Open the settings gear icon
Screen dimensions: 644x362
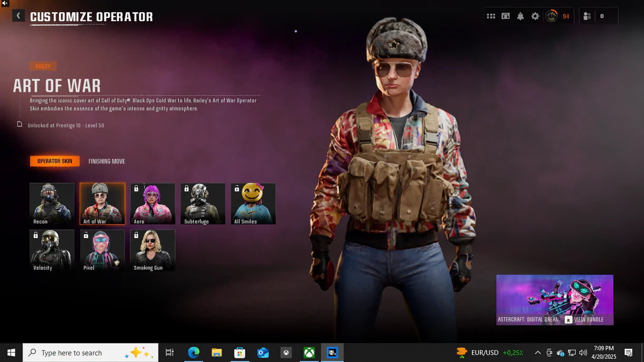coord(535,16)
